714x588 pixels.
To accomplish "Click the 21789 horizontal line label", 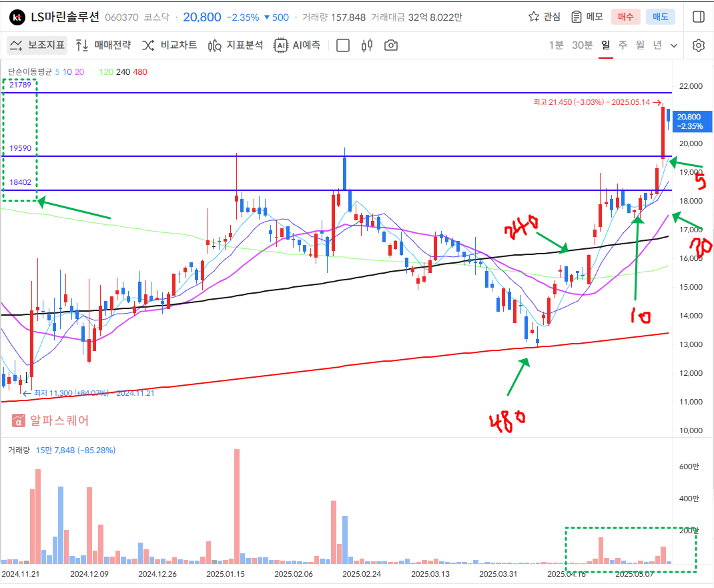I will coord(21,85).
